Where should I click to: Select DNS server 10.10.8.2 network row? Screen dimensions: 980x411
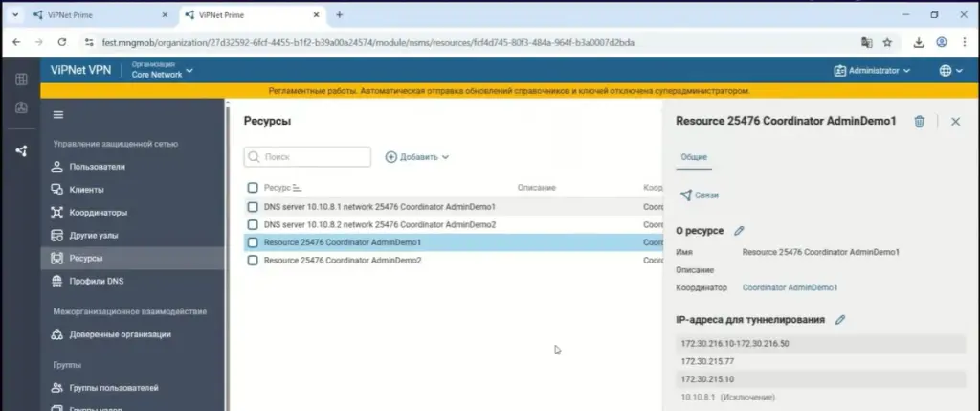coord(453,224)
